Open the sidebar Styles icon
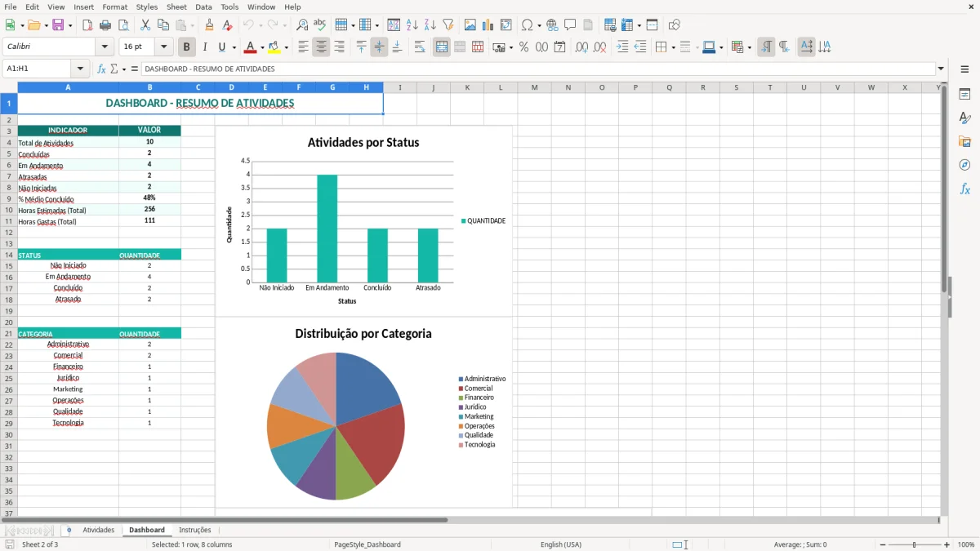The image size is (980, 551). (x=964, y=118)
